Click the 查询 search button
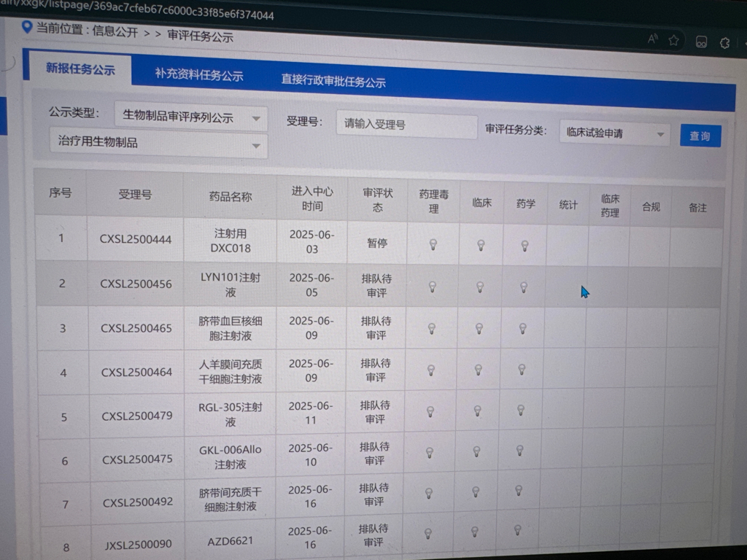The height and width of the screenshot is (560, 747). point(700,136)
